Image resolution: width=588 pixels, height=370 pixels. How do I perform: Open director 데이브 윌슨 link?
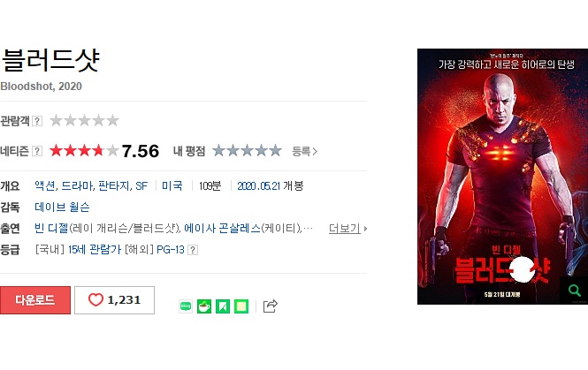coord(62,208)
